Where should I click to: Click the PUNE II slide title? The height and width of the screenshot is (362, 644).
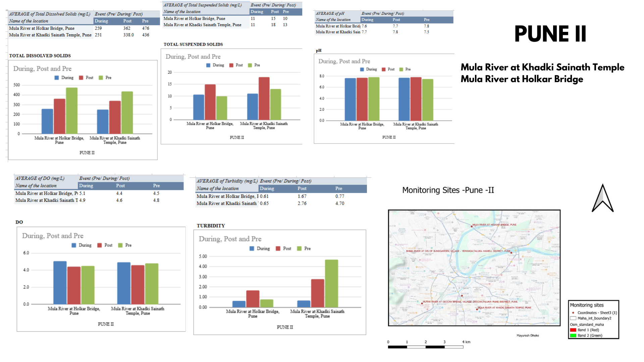coord(550,34)
